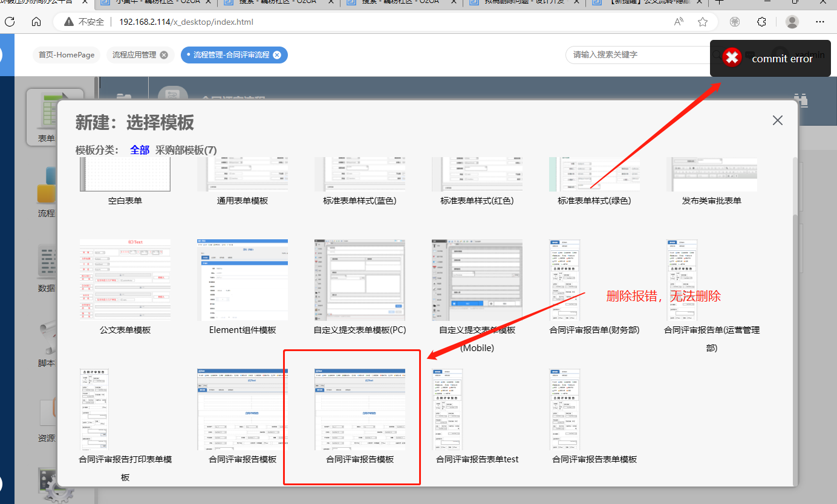
Task: Choose the 合同评审报告单(财务部) template
Action: (x=594, y=287)
